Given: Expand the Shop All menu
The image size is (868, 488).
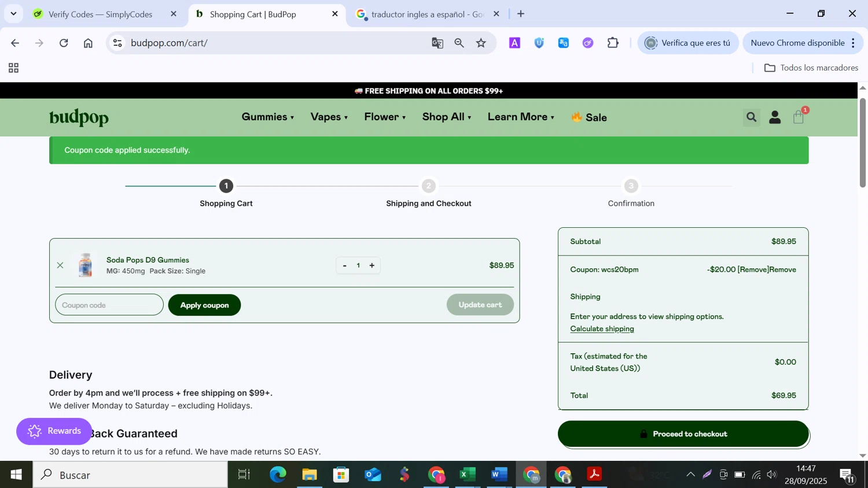Looking at the screenshot, I should pyautogui.click(x=446, y=117).
